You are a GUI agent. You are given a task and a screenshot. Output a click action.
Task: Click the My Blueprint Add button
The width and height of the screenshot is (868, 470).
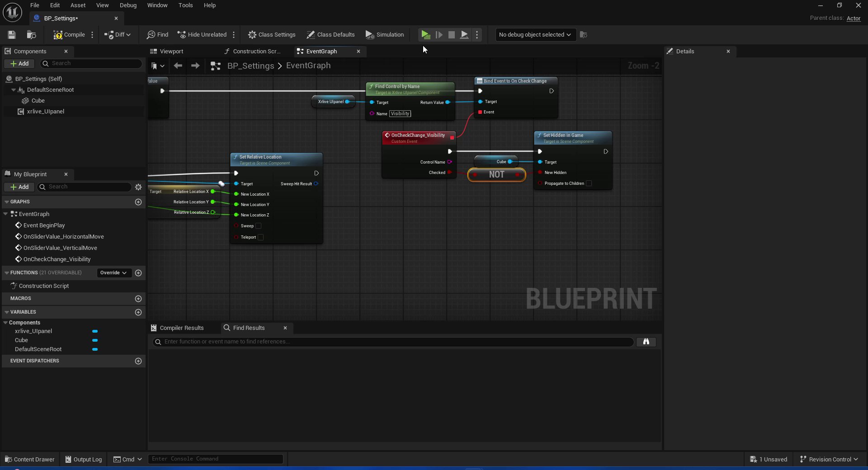pos(19,187)
